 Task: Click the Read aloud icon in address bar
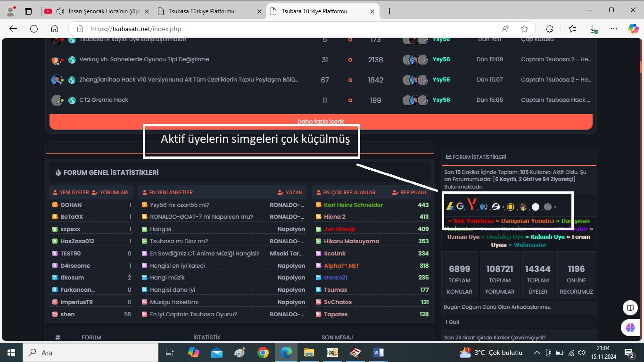pos(505,29)
